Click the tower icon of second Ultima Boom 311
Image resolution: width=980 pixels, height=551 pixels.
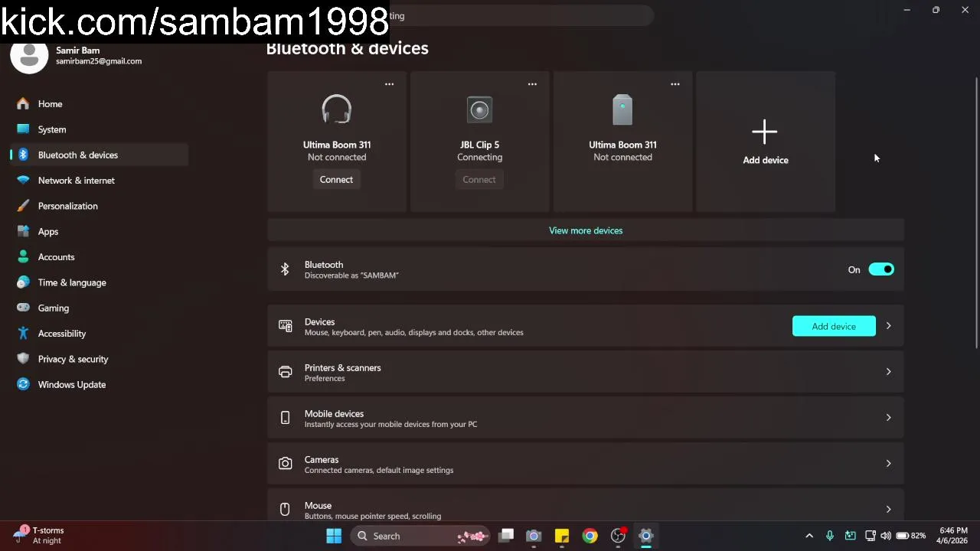[x=622, y=109]
